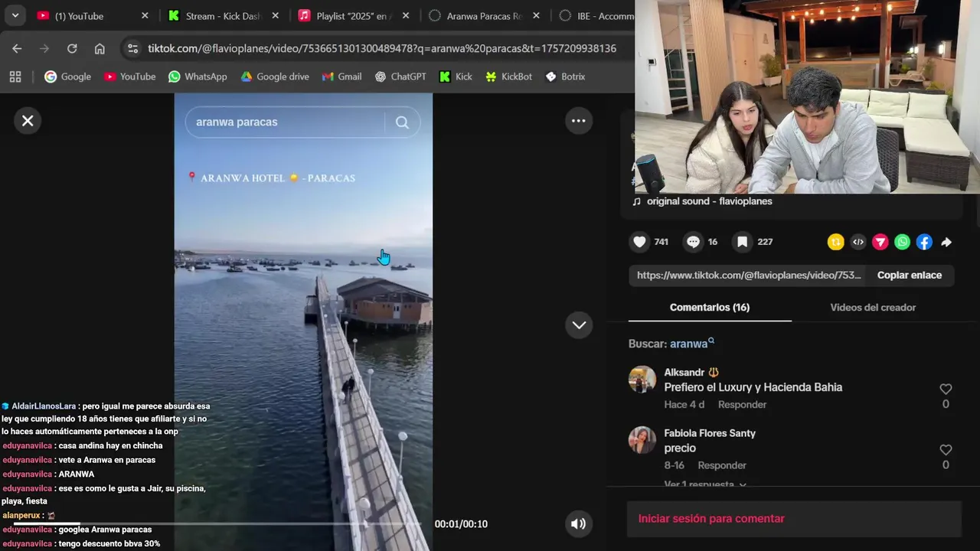Reload the TikTok page
Screen dimensions: 980x551
[x=72, y=48]
